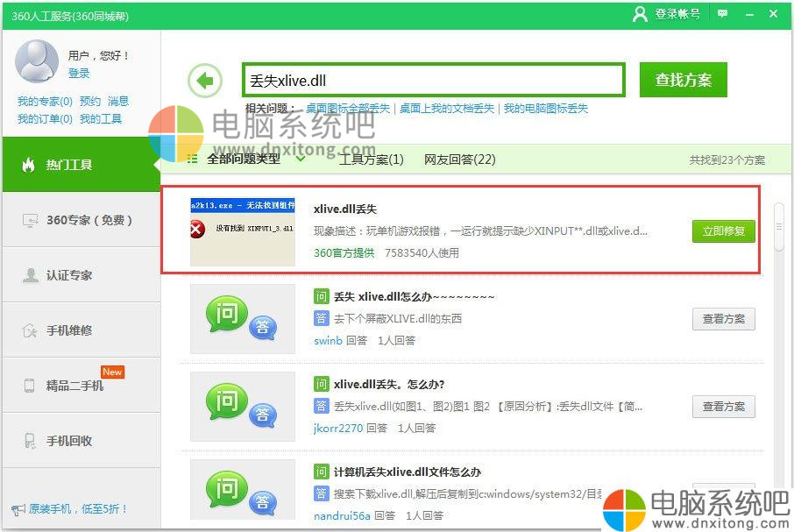
Task: Click the Q&A icon for 丢失 xlive.dll怎么办
Action: [242, 318]
